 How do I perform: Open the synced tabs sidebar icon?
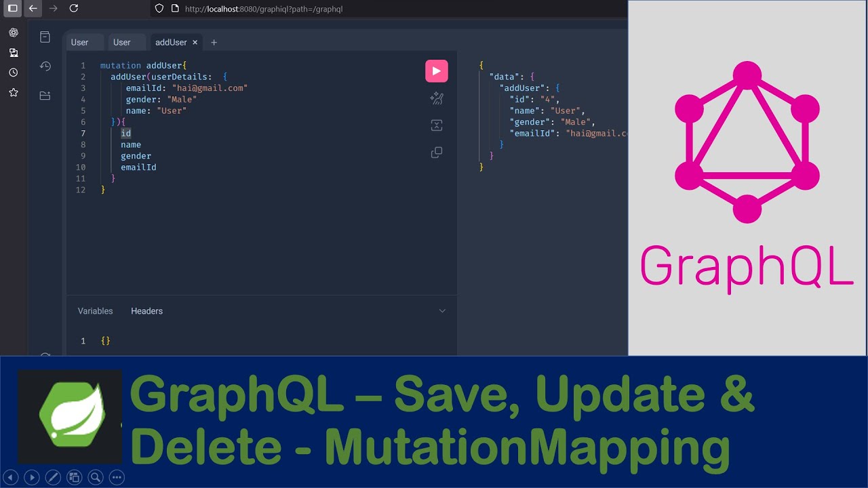13,52
